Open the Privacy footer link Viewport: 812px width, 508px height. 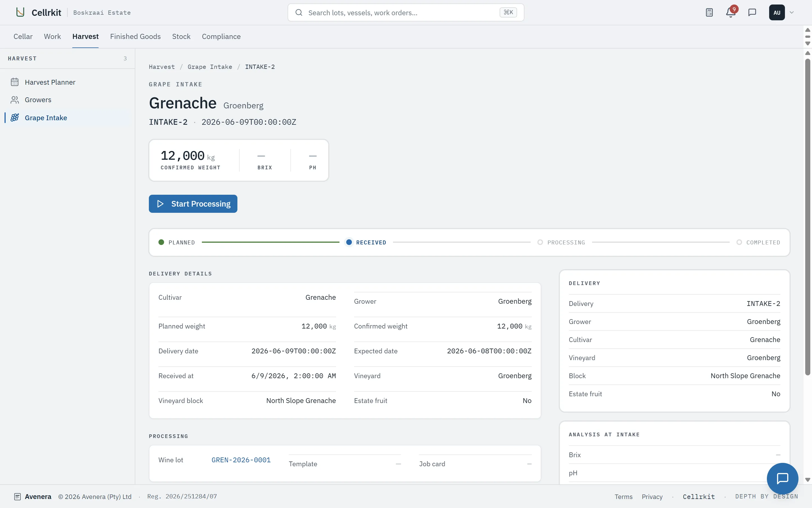(x=652, y=497)
